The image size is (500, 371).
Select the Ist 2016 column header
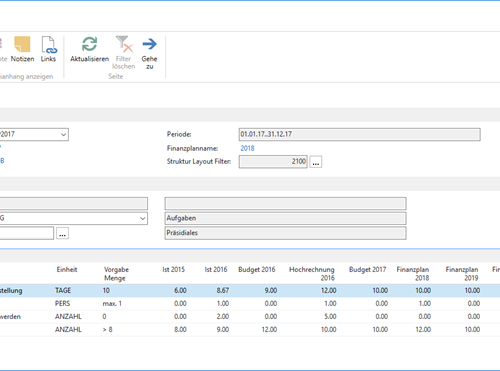(216, 269)
